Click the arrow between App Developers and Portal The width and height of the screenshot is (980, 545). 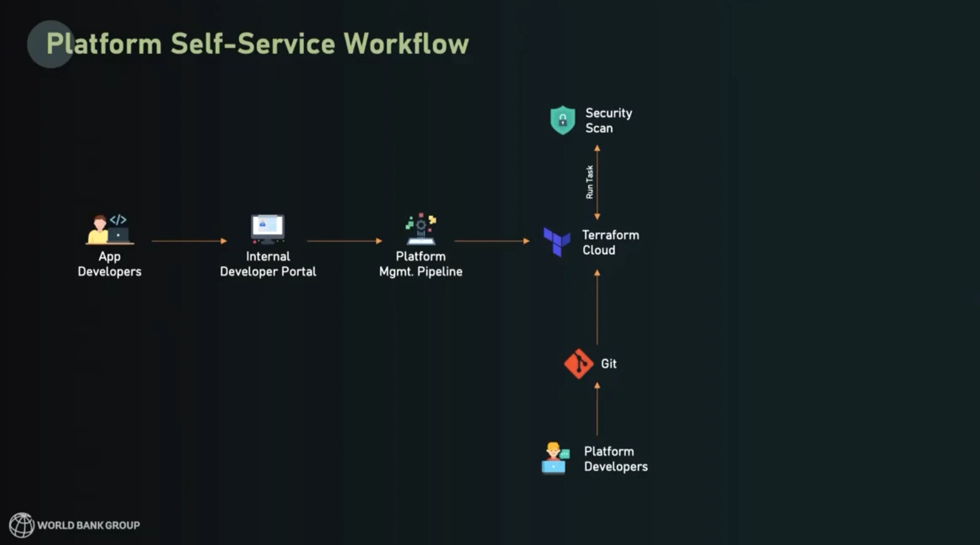tap(189, 241)
